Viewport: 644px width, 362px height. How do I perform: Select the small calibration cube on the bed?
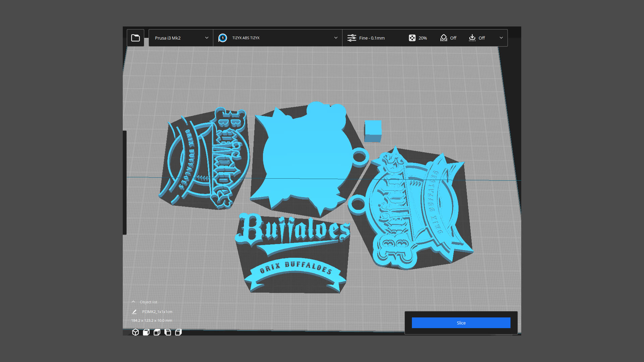[373, 131]
